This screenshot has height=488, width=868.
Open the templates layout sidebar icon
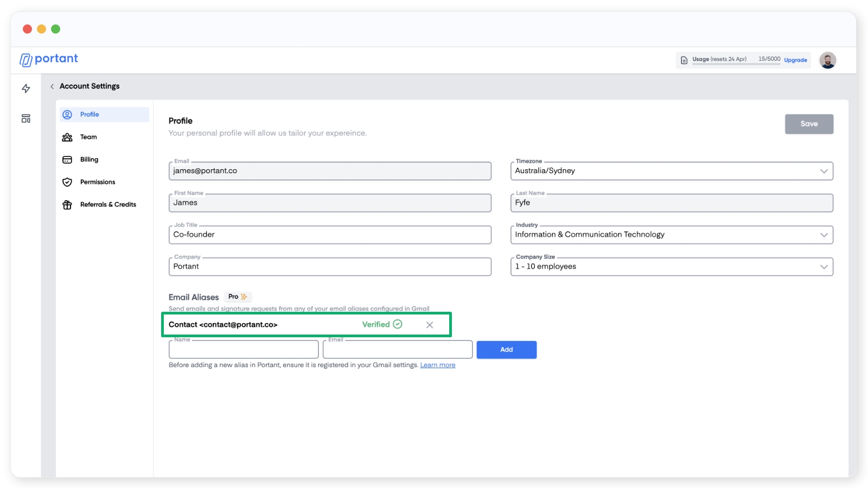(x=26, y=119)
